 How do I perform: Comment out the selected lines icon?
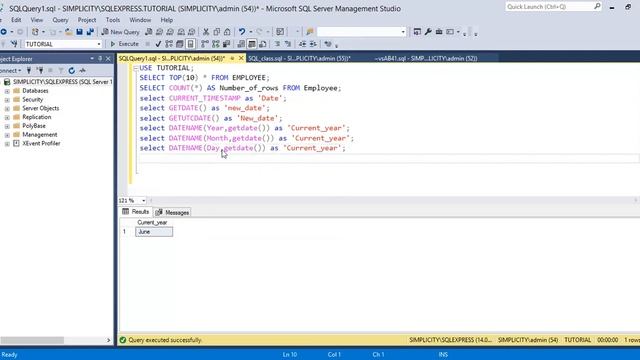[x=277, y=44]
